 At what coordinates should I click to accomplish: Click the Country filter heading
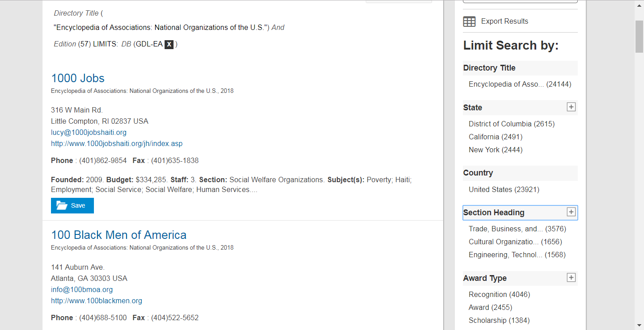click(x=478, y=173)
